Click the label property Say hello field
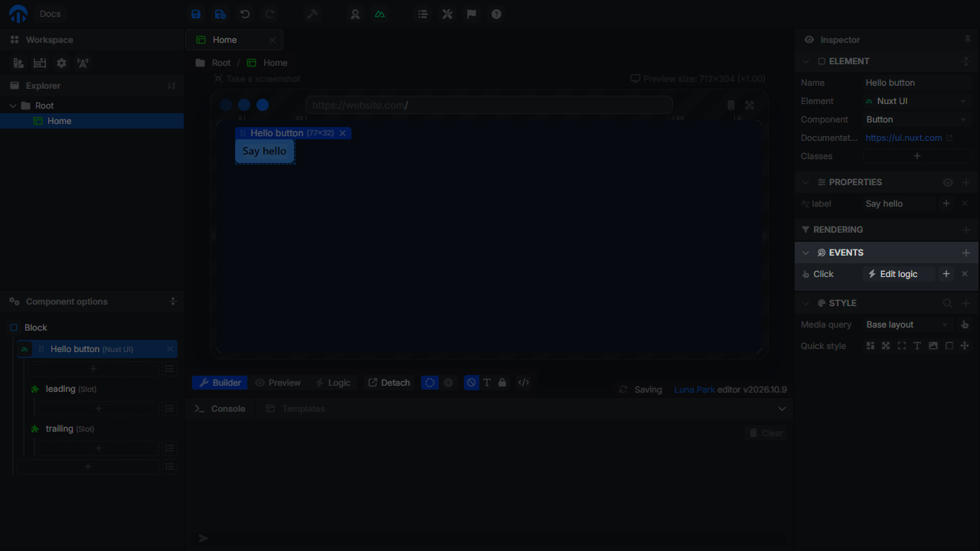The width and height of the screenshot is (980, 551). point(900,204)
